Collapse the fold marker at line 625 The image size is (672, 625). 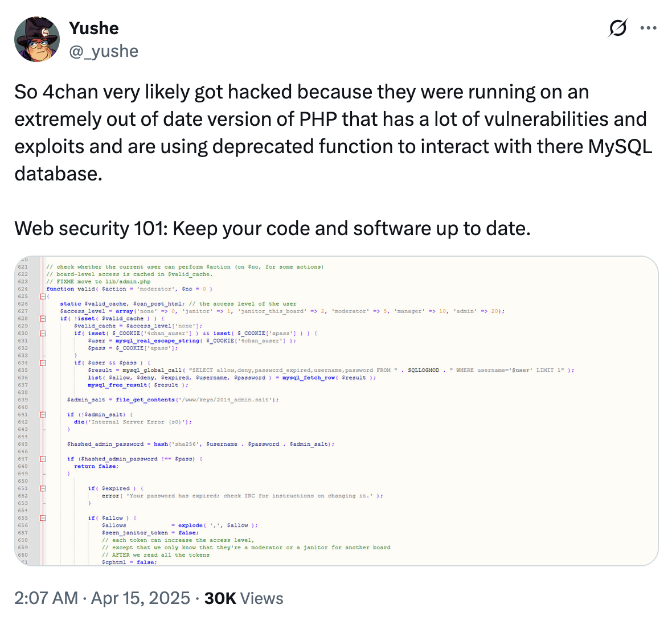coord(43,297)
